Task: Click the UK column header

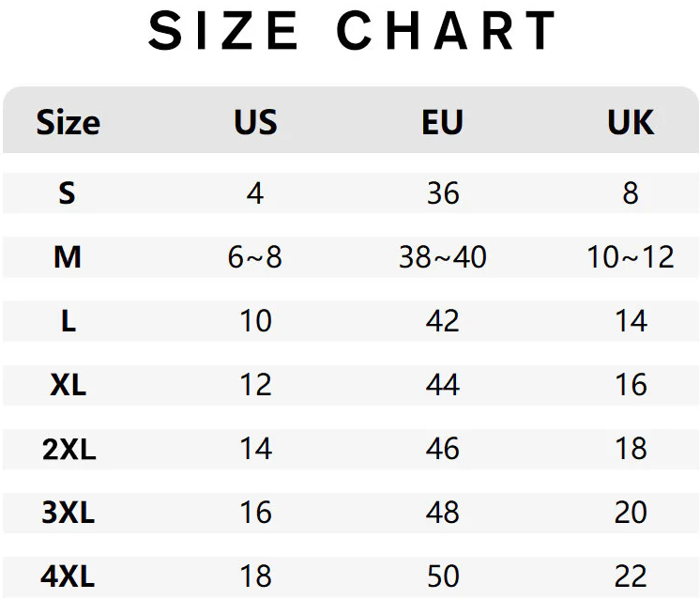Action: tap(631, 122)
